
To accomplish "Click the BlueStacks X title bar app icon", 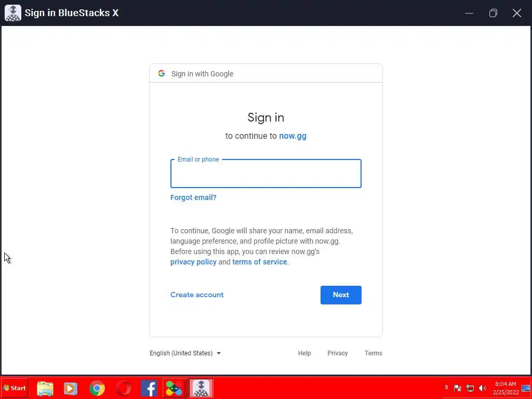I will (13, 13).
